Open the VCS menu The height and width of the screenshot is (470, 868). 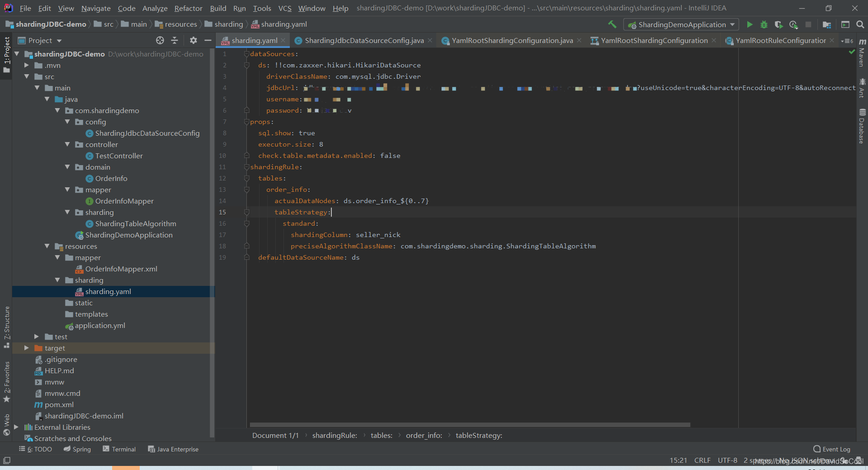pyautogui.click(x=285, y=8)
